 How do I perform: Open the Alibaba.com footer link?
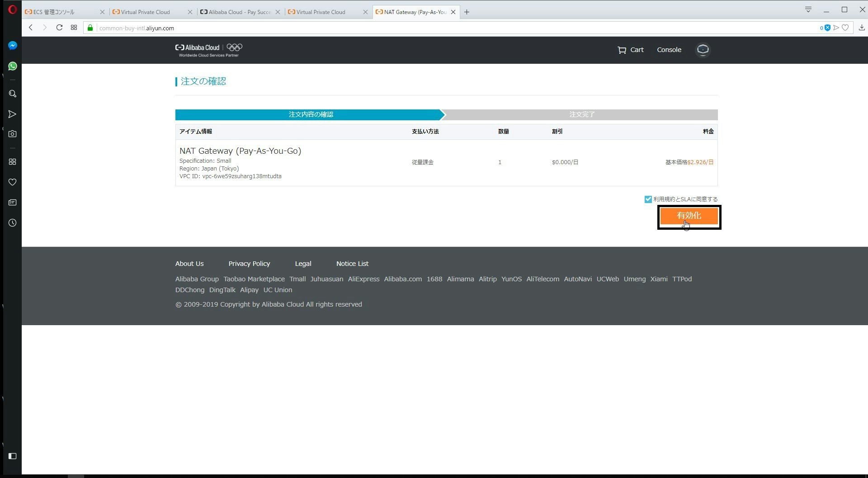click(x=403, y=279)
